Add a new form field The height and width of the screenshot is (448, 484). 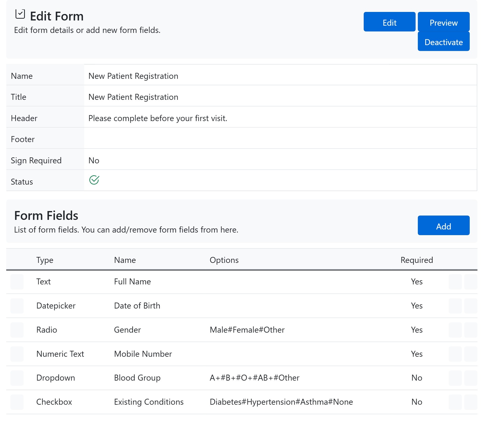pos(443,225)
